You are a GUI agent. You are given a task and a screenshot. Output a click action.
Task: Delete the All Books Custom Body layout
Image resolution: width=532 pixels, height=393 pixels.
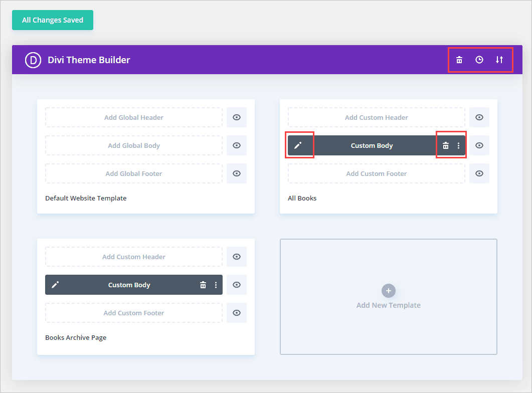coord(445,145)
